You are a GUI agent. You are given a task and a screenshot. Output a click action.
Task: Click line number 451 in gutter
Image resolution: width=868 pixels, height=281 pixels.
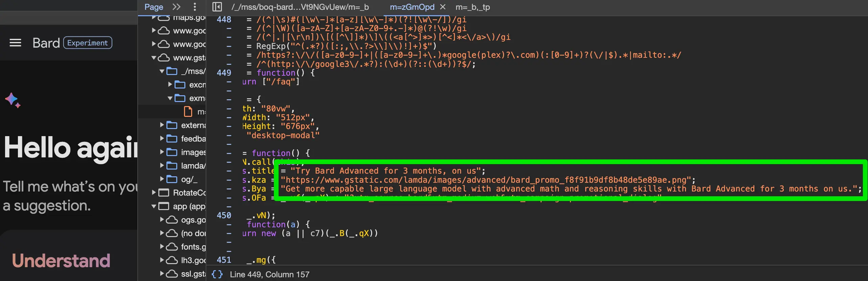[224, 260]
